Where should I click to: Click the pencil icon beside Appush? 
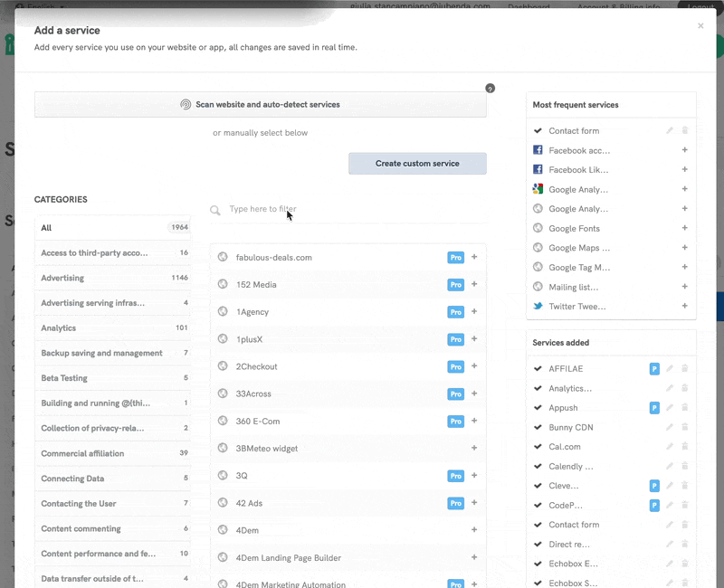670,408
